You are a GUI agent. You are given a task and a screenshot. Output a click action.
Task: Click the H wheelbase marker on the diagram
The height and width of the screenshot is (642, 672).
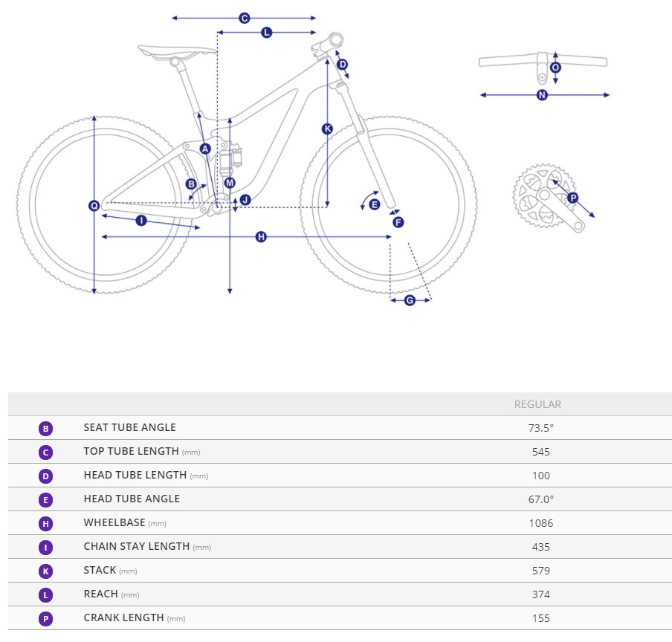261,236
